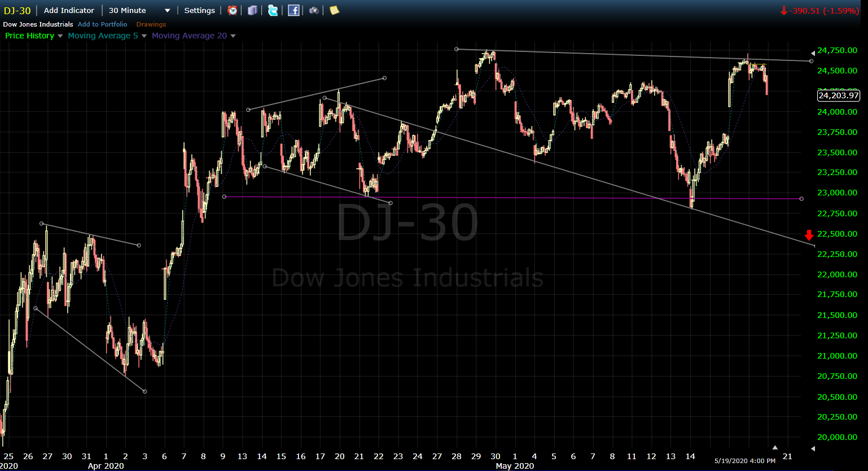Open the 30 Minute timeframe dropdown
868x471 pixels.
139,10
